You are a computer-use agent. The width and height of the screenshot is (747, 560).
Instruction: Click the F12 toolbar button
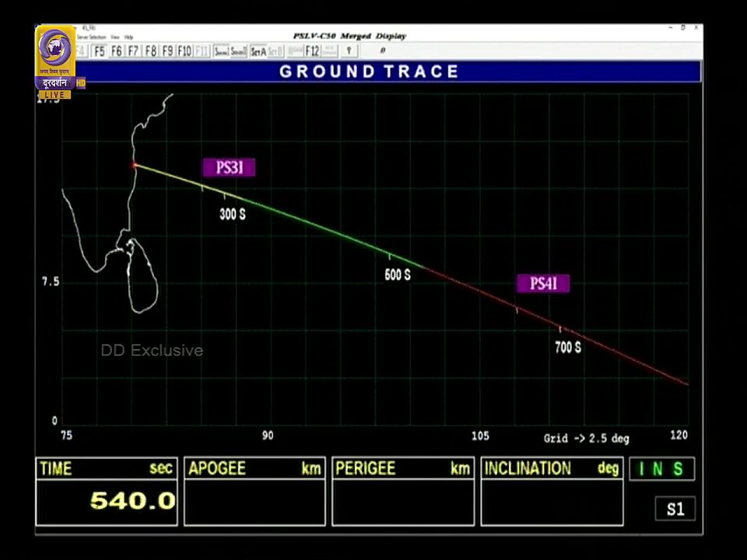click(x=312, y=51)
